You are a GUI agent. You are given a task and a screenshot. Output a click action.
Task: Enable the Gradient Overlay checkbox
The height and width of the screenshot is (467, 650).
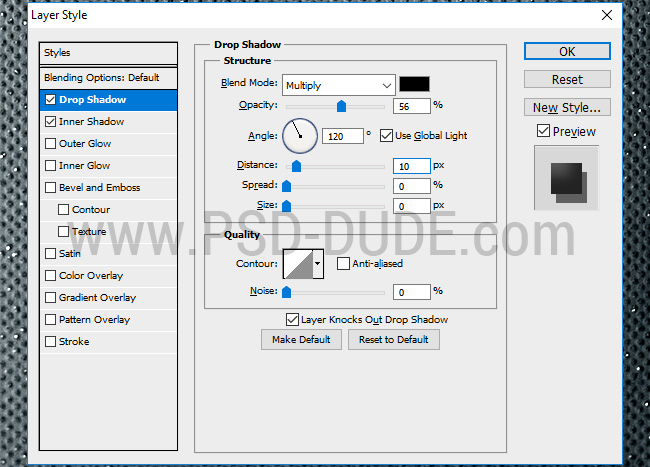[x=51, y=298]
